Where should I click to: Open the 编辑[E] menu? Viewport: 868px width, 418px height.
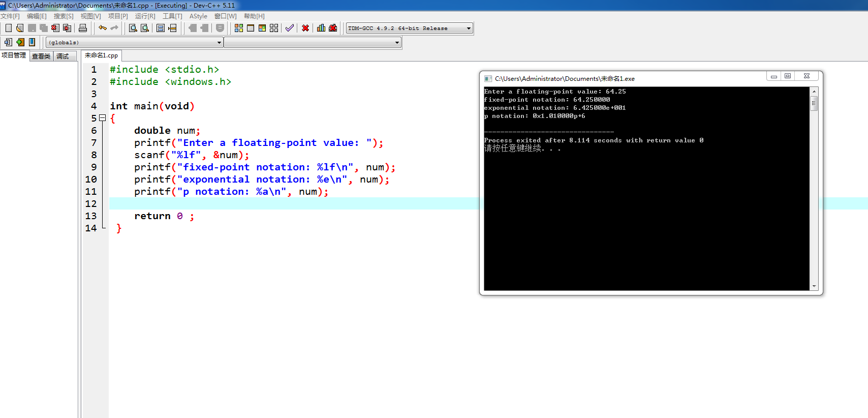[x=37, y=16]
